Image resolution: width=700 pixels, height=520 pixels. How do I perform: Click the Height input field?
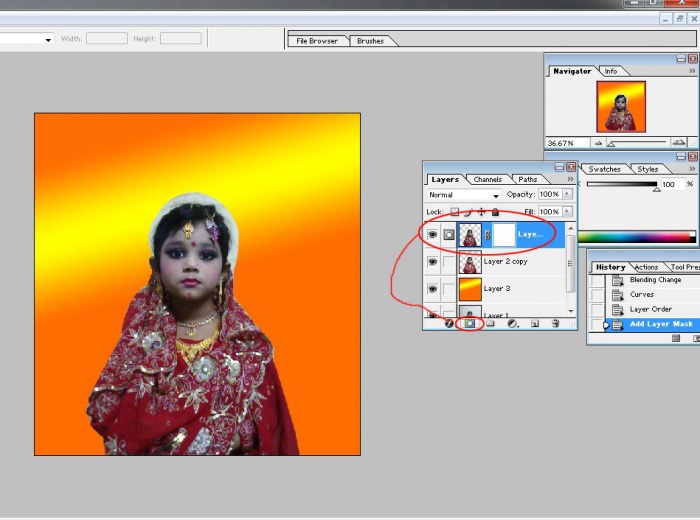coord(181,38)
